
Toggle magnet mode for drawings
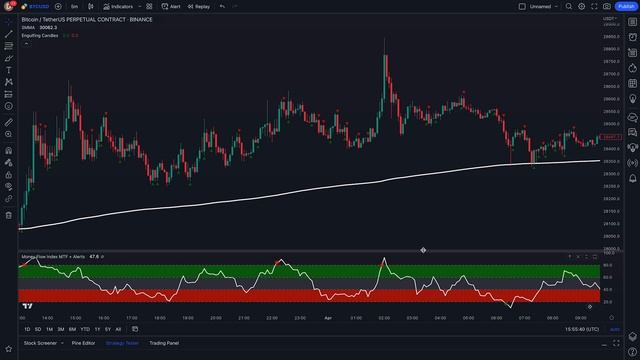[x=9, y=151]
